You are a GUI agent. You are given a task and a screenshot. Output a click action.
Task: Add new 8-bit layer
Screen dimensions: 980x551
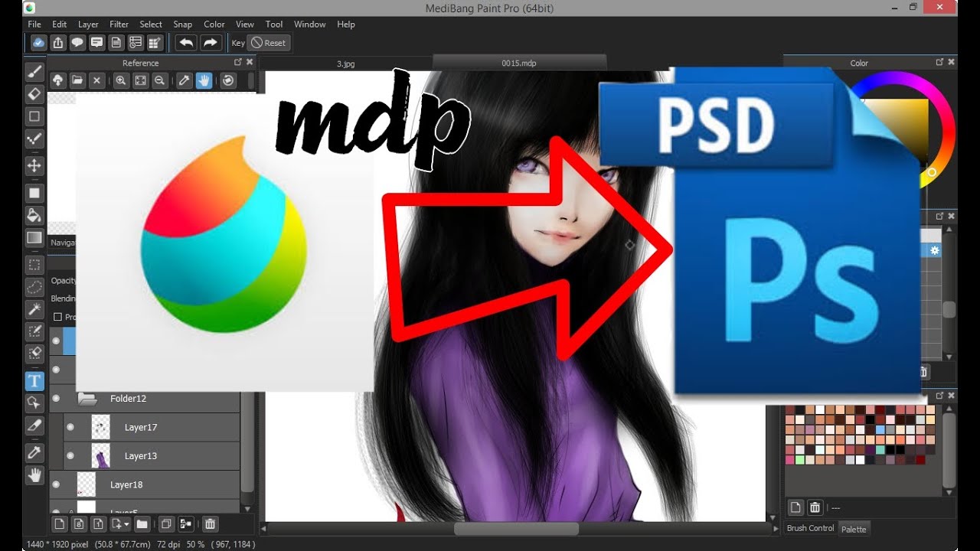coord(79,524)
